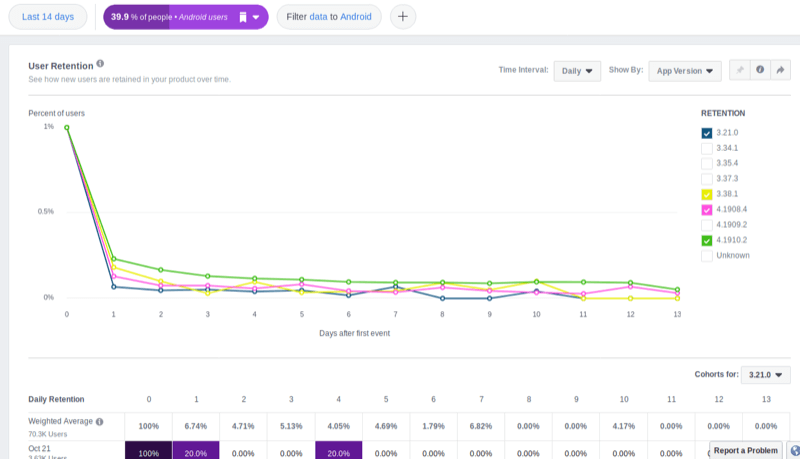Check version 3.35.4 in retention legend
The width and height of the screenshot is (800, 459).
[707, 164]
